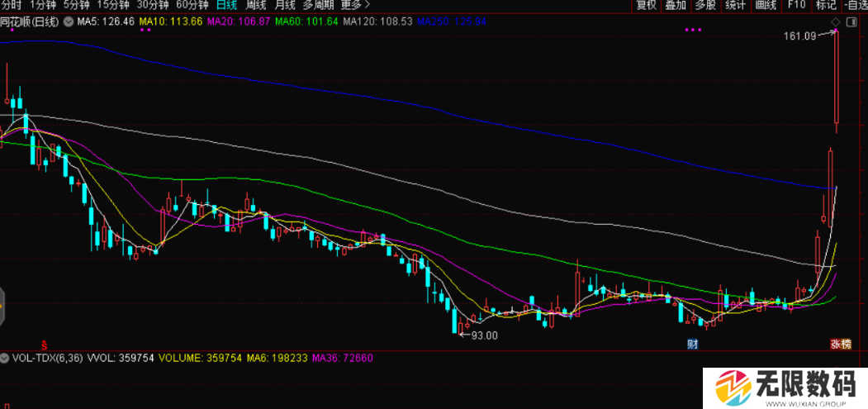Click the 161.09 high price label
868x409 pixels.
coord(800,36)
